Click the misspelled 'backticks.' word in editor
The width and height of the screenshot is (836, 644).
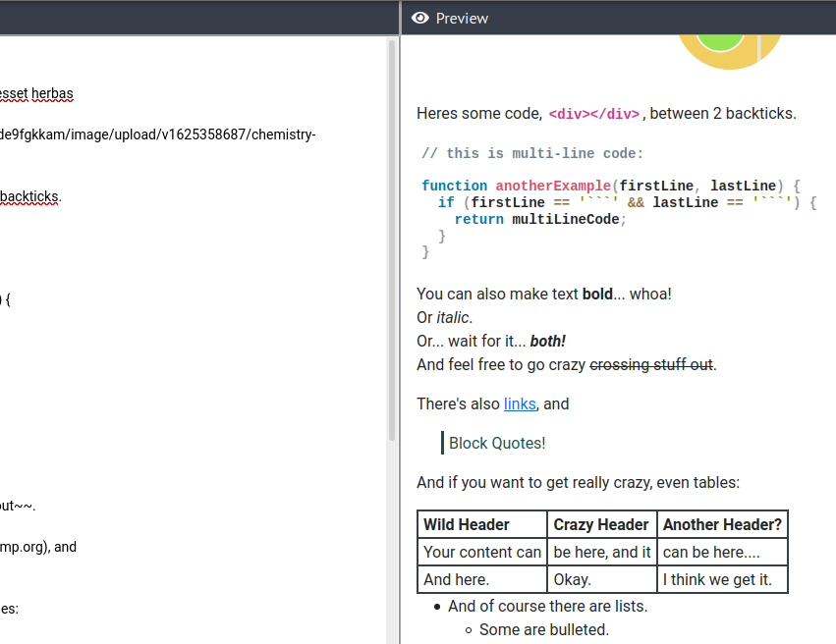[x=30, y=196]
